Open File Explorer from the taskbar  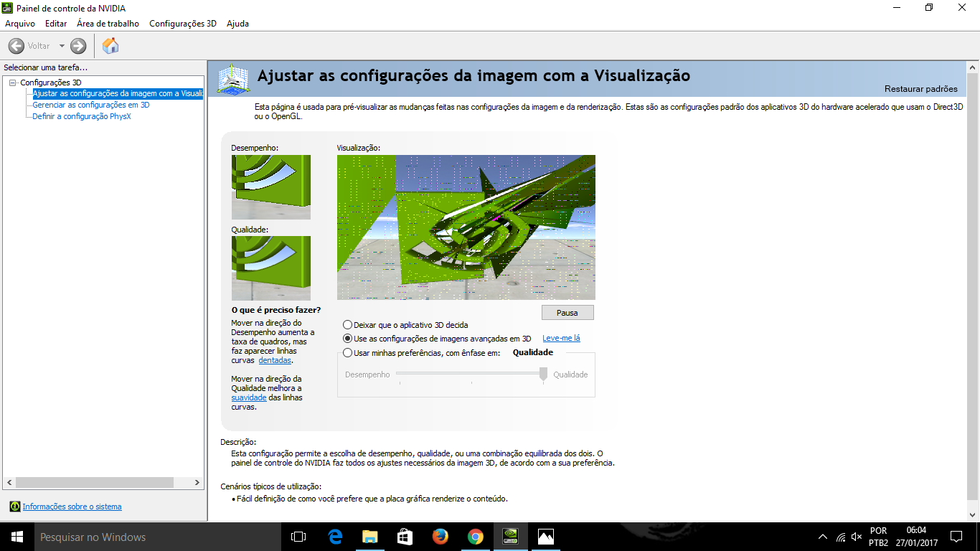coord(370,537)
